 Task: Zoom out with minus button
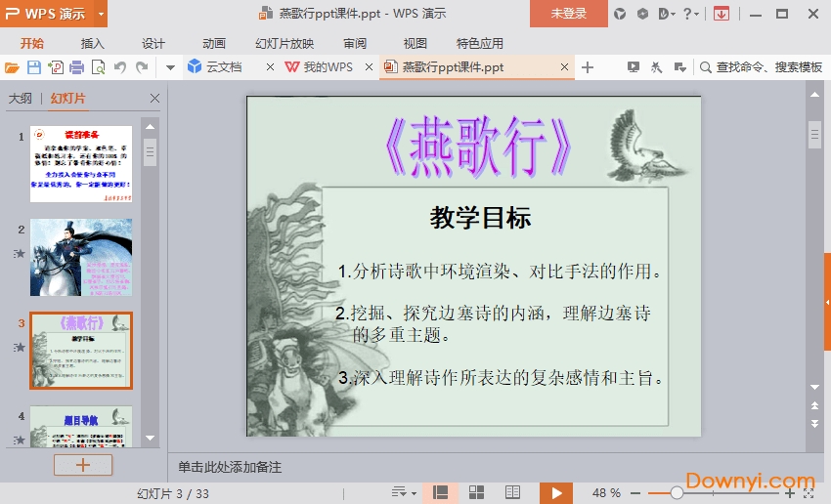(635, 493)
